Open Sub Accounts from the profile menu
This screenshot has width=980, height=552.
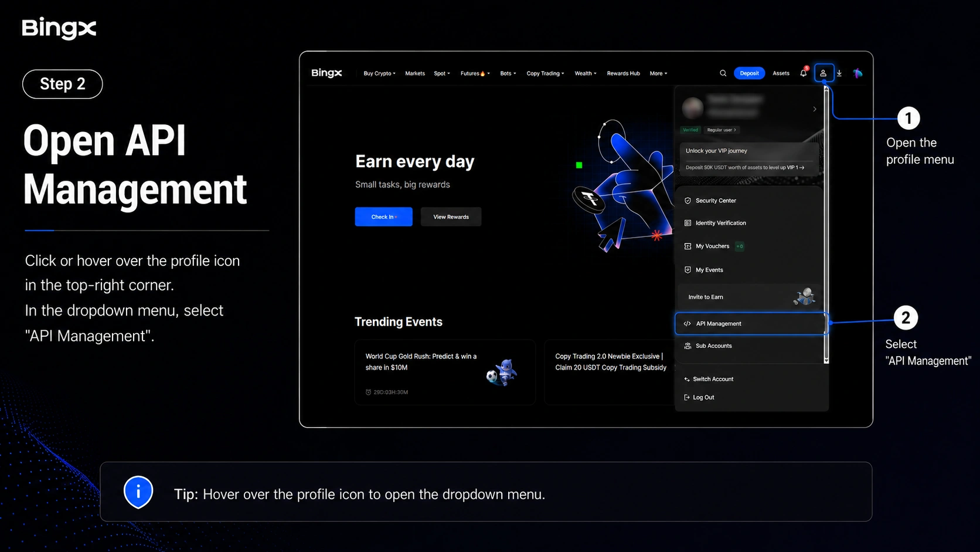(x=749, y=346)
